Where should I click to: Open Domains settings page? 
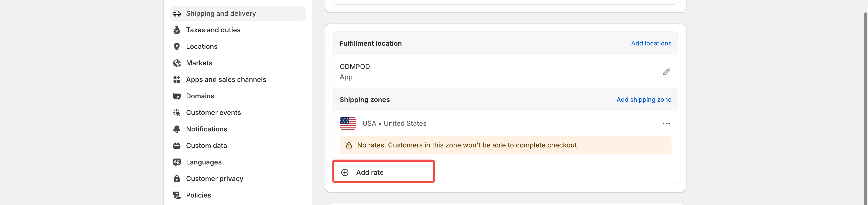pos(200,96)
